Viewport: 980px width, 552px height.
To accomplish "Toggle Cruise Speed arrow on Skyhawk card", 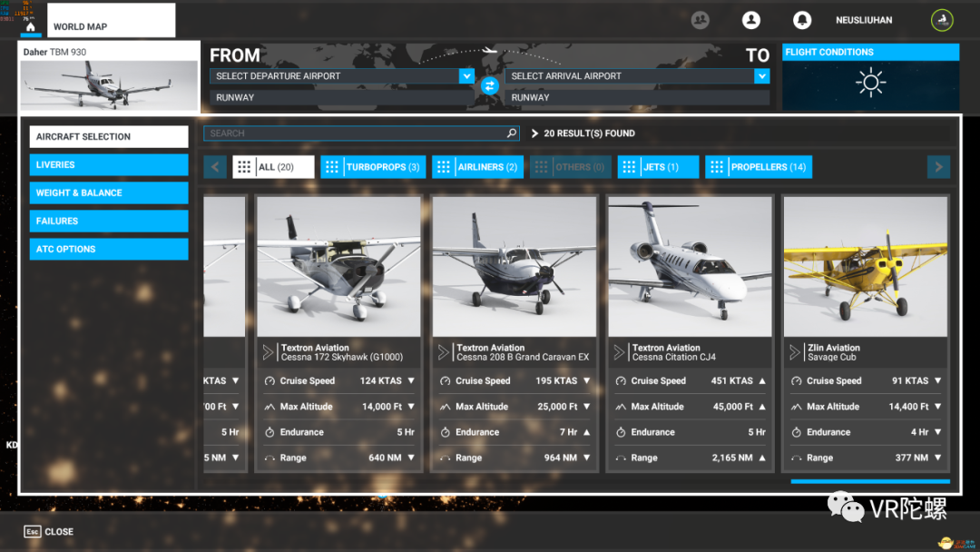I will [x=411, y=380].
